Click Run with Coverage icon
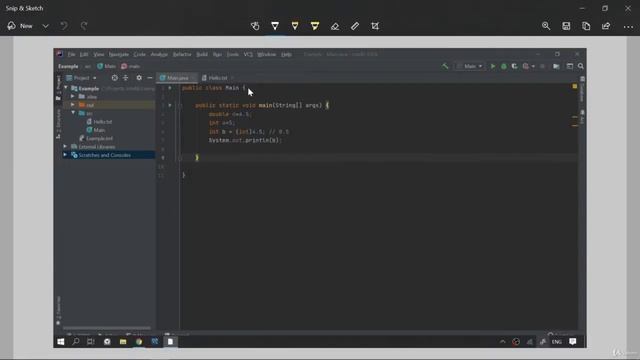This screenshot has height=360, width=640. click(514, 66)
